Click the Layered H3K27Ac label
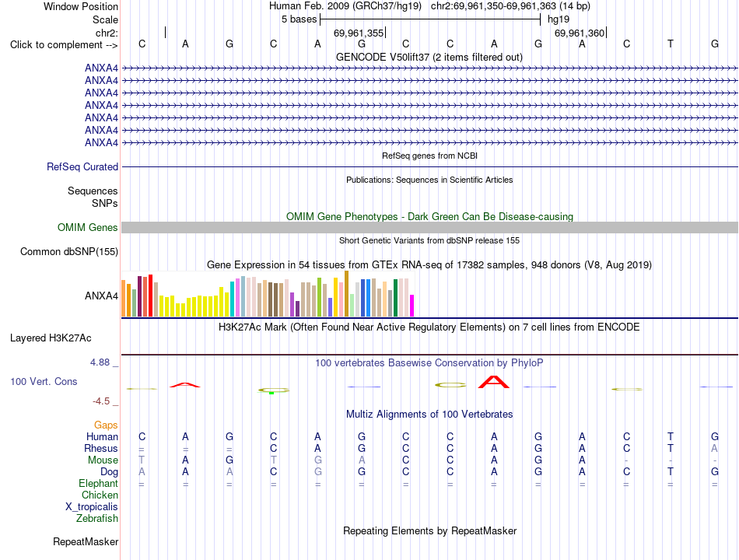Screen dimensions: 739x560 51,338
